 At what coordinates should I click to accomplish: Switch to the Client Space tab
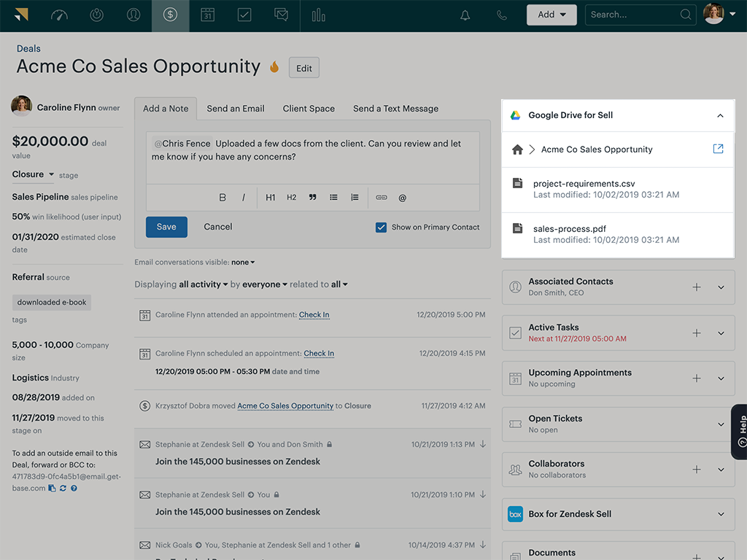tap(308, 108)
